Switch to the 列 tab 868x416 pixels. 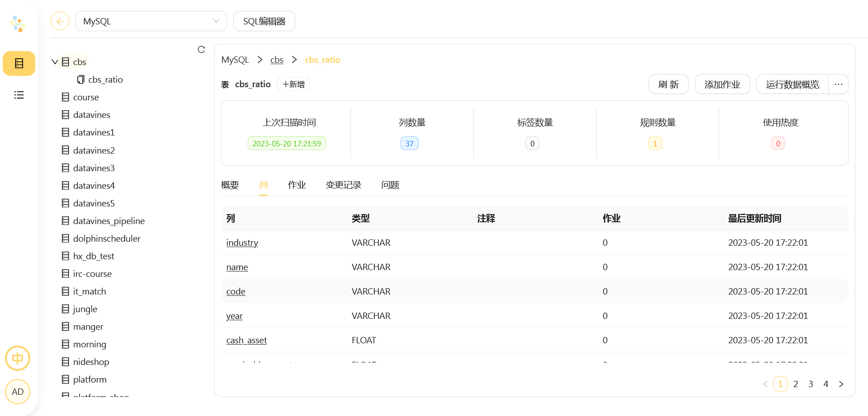click(263, 185)
